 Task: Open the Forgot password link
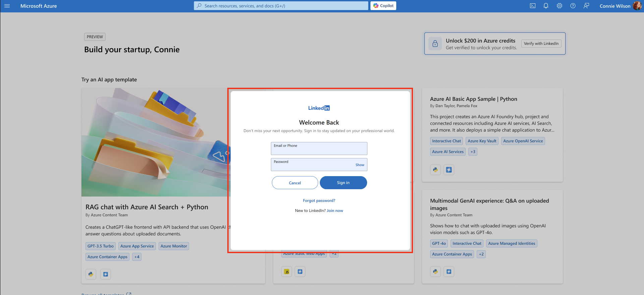coord(319,201)
